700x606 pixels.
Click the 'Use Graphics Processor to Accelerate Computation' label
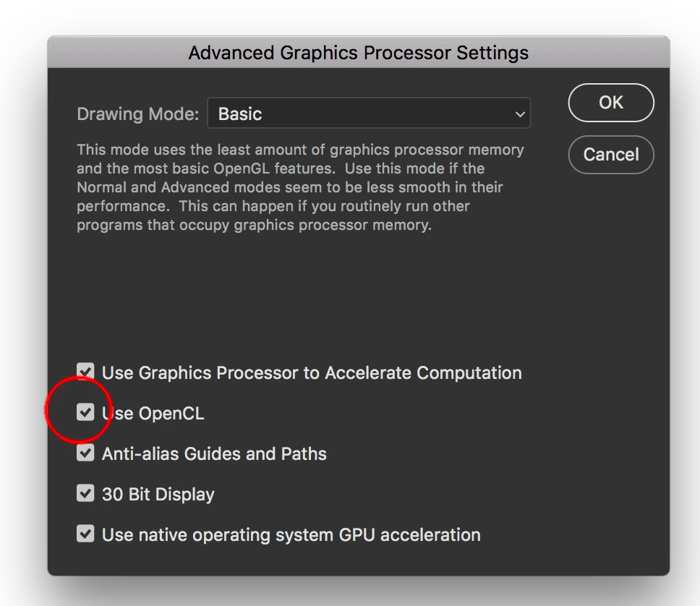(x=312, y=373)
